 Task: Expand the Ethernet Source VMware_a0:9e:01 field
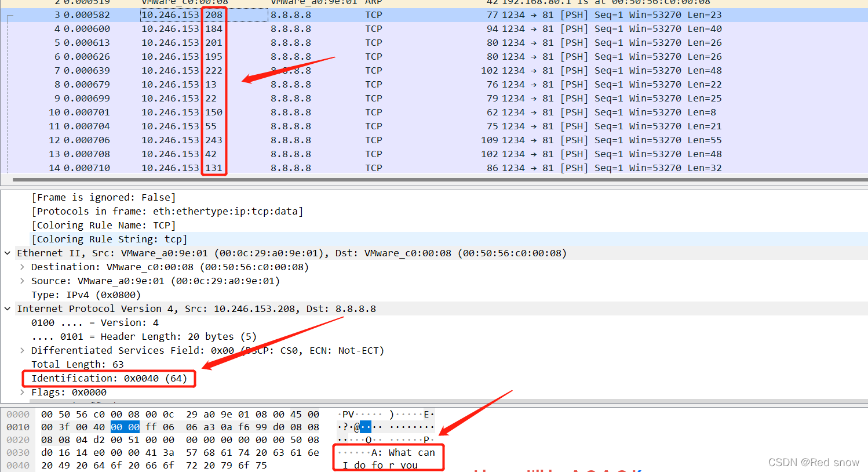[22, 281]
